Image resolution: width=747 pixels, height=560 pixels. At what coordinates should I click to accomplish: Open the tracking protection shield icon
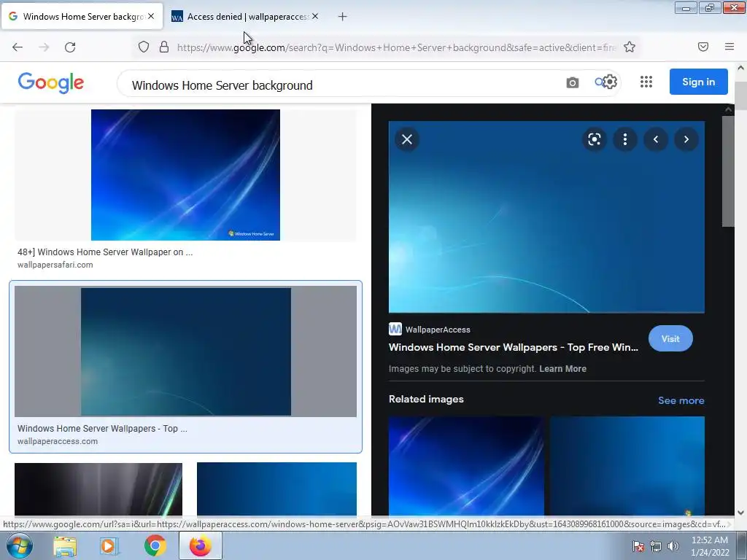(x=144, y=47)
